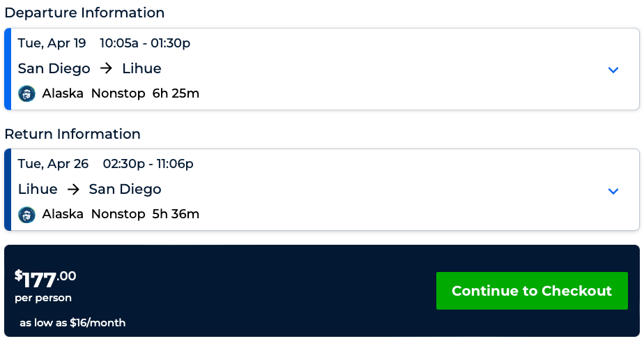
Task: Click the 'per person' label under the price
Action: tap(43, 298)
